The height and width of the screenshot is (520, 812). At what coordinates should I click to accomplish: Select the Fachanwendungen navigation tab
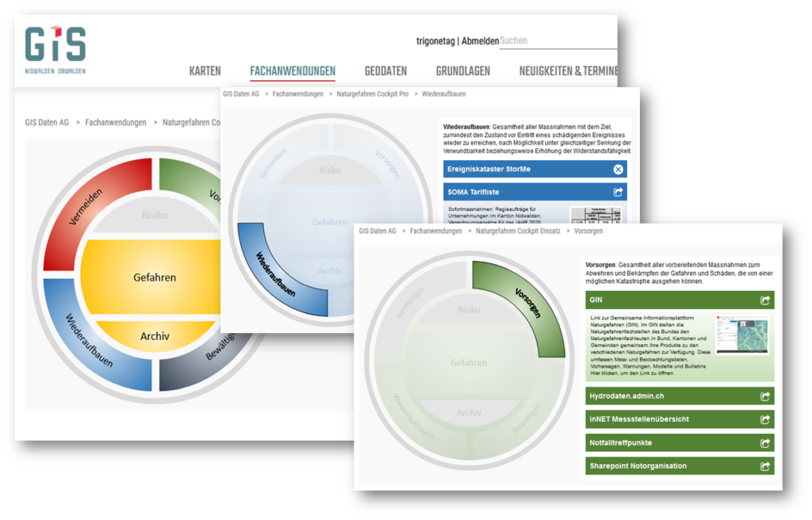pos(293,71)
